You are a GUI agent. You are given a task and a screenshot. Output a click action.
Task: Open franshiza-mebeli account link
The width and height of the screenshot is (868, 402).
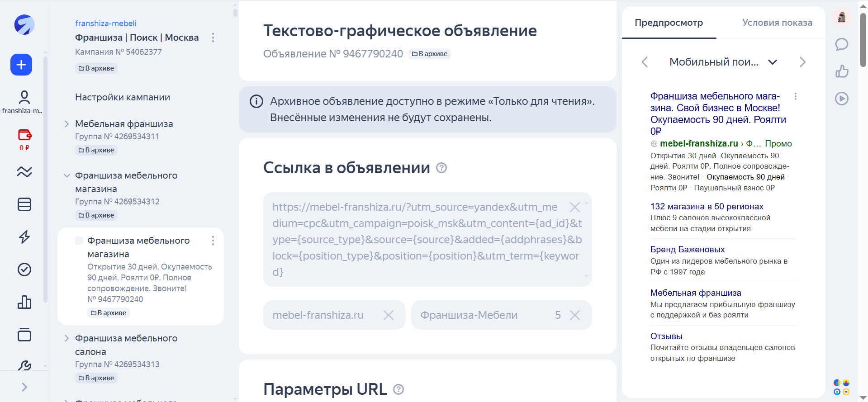106,24
